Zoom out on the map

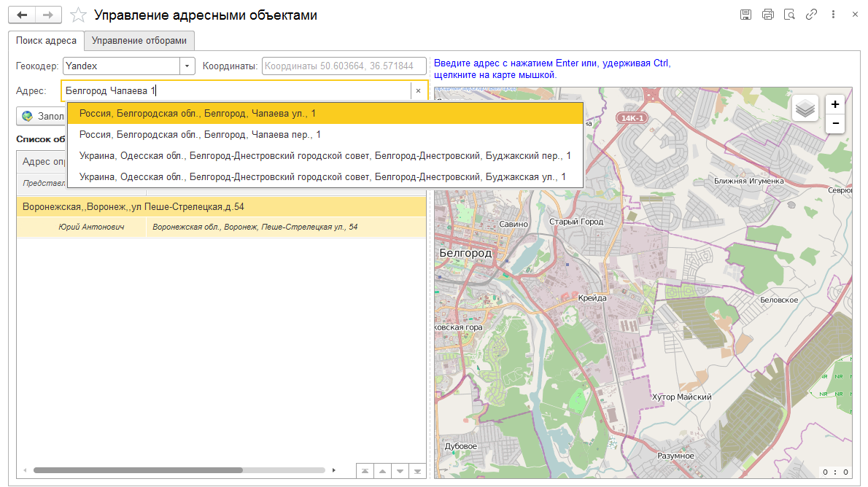pos(835,124)
